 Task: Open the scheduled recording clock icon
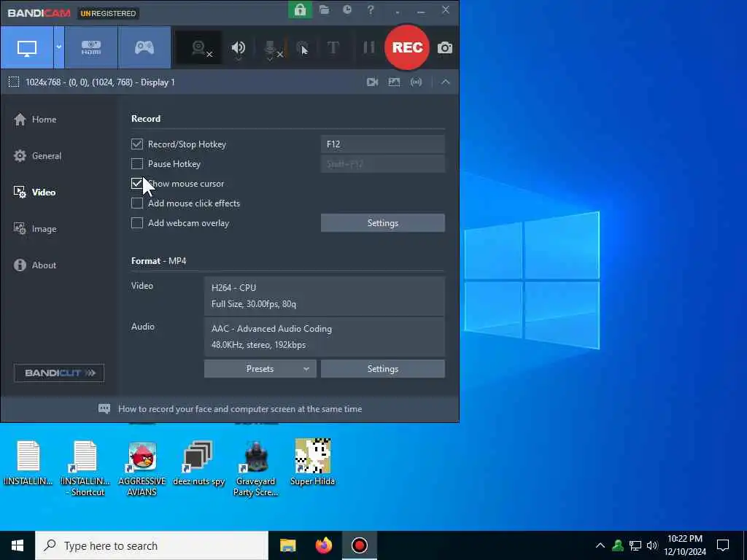click(347, 9)
